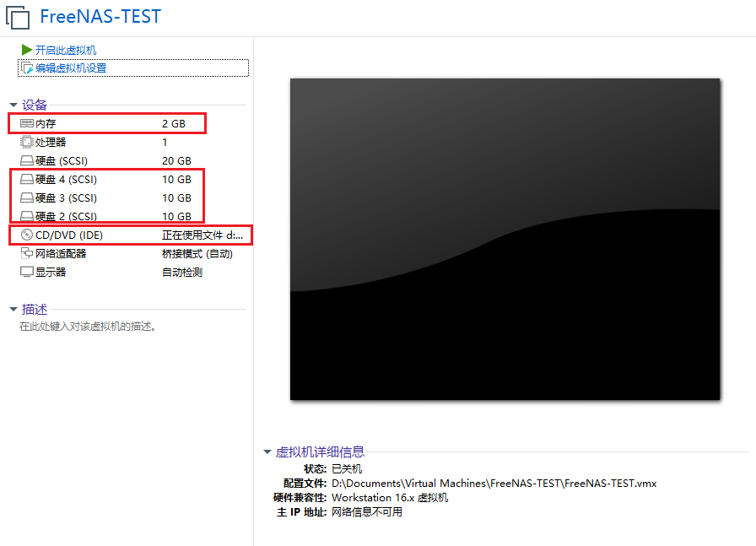
Task: Select the 处理器 device label
Action: 51,143
